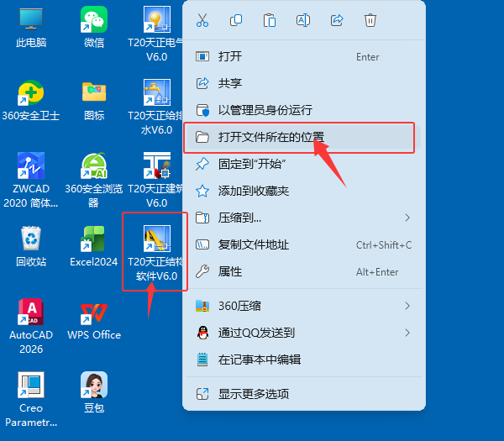Select the WPS Office shortcut
The width and height of the screenshot is (504, 441).
[94, 320]
